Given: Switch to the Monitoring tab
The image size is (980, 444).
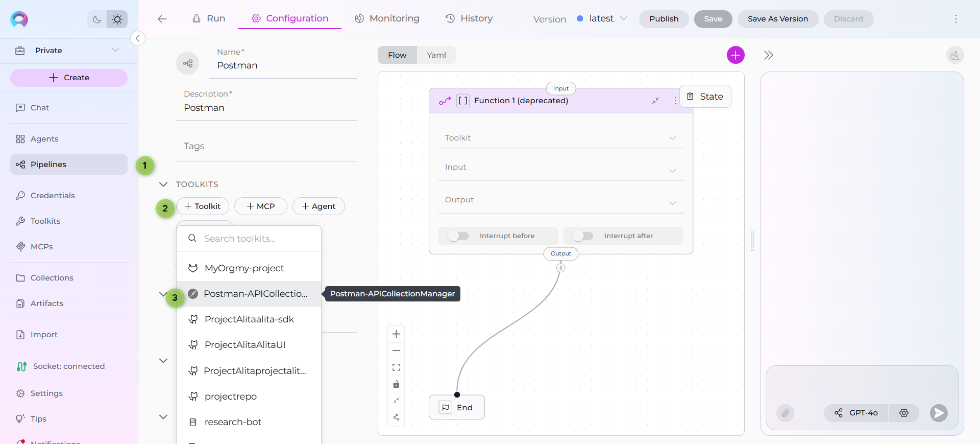Looking at the screenshot, I should point(387,19).
